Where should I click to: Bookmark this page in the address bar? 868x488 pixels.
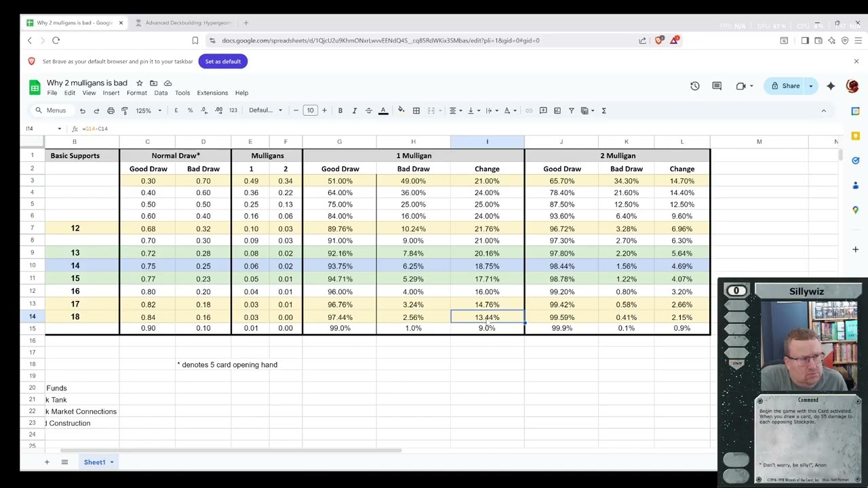click(x=195, y=41)
